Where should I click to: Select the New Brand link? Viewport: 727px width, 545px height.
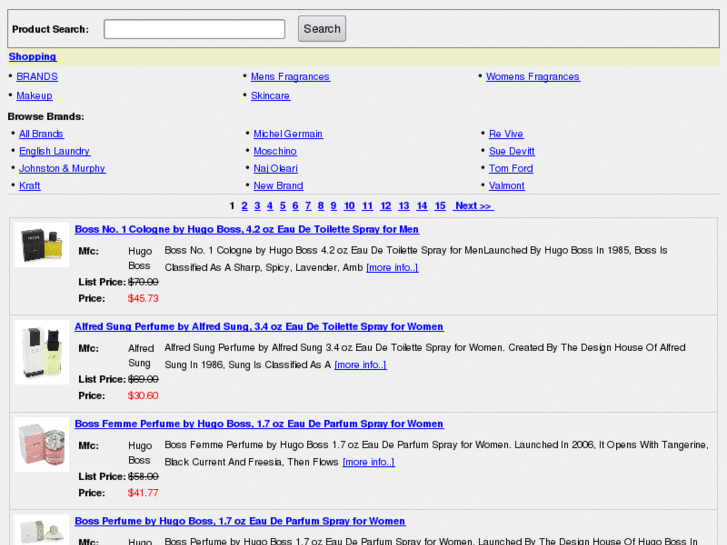click(x=278, y=186)
